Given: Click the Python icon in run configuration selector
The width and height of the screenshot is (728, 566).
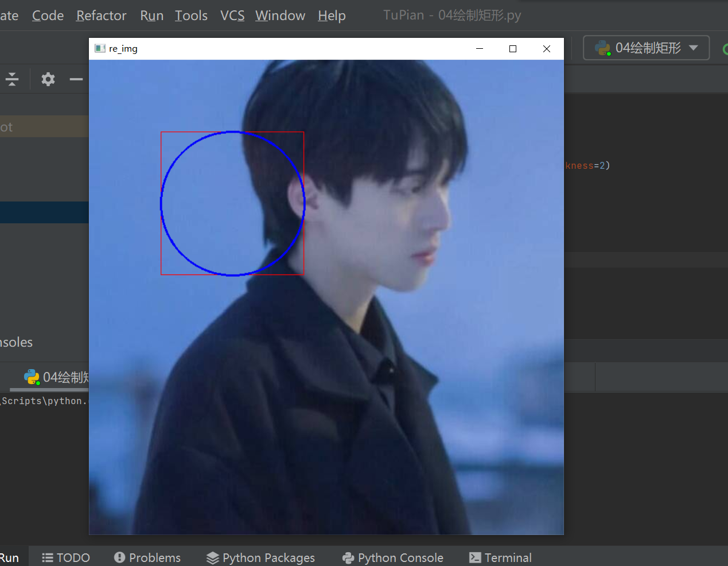Looking at the screenshot, I should click(602, 48).
